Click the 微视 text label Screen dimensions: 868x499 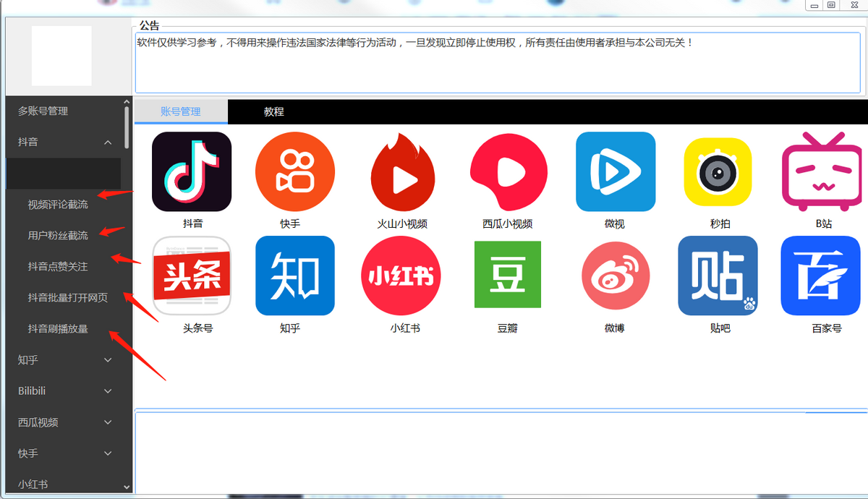(x=614, y=224)
